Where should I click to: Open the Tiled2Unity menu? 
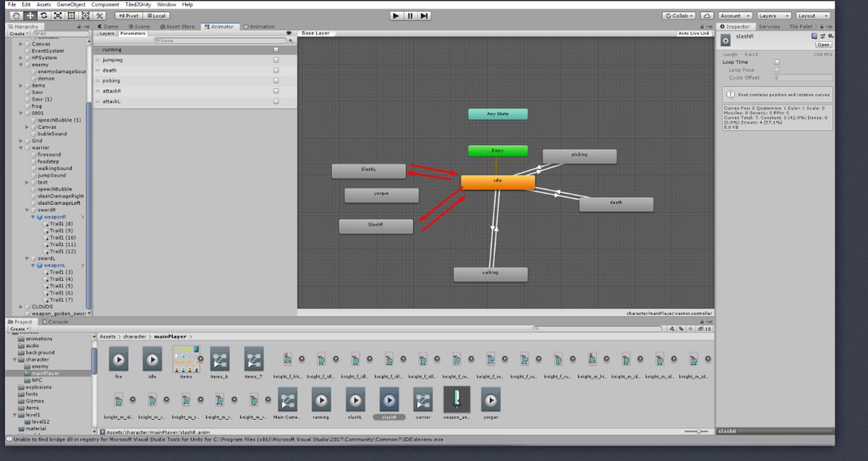(x=139, y=4)
